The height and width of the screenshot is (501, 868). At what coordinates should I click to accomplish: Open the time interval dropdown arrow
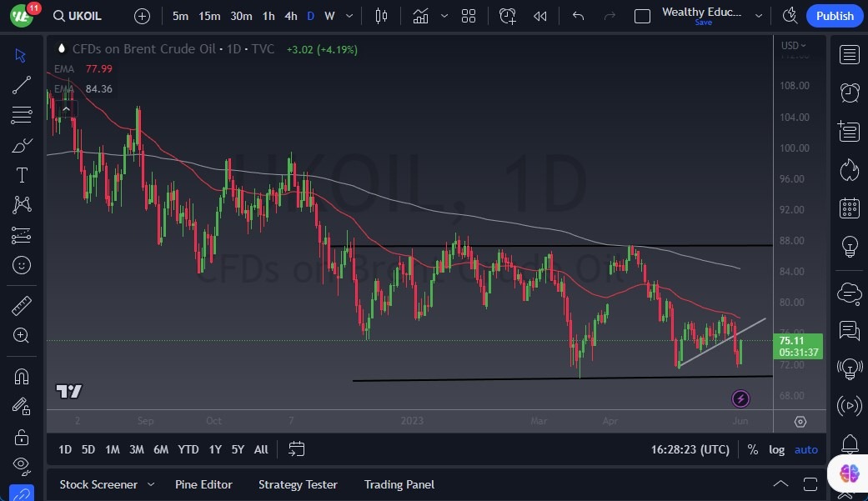[x=349, y=16]
